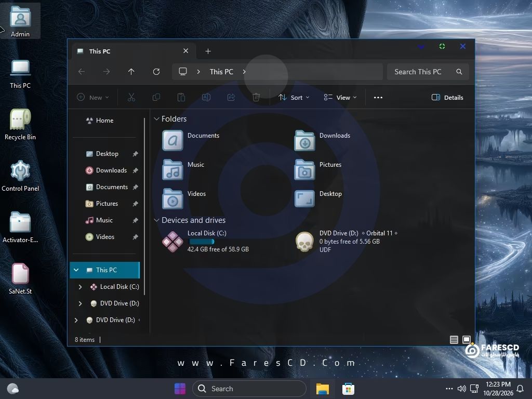Add a new File Explorer tab
The width and height of the screenshot is (532, 399).
pyautogui.click(x=208, y=51)
